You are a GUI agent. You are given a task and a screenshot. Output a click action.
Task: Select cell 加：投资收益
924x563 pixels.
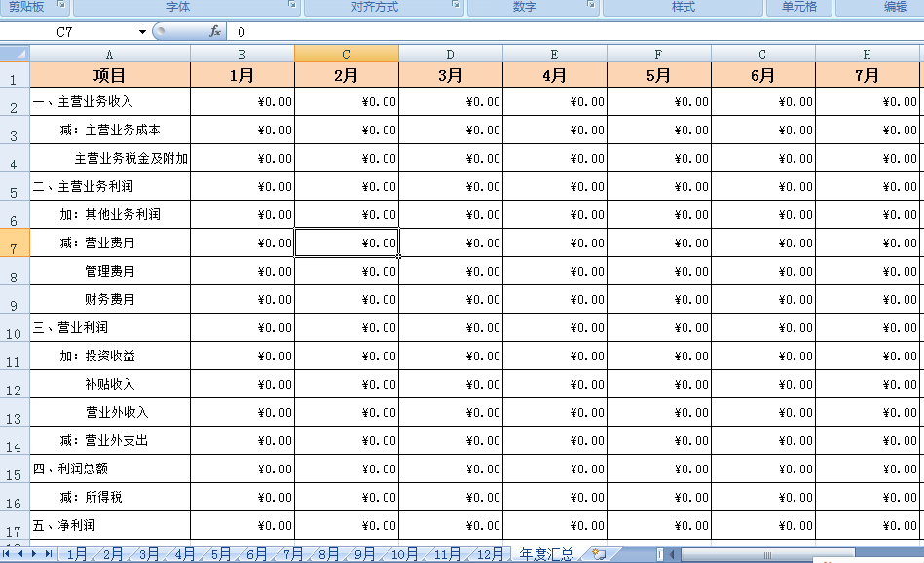(110, 357)
